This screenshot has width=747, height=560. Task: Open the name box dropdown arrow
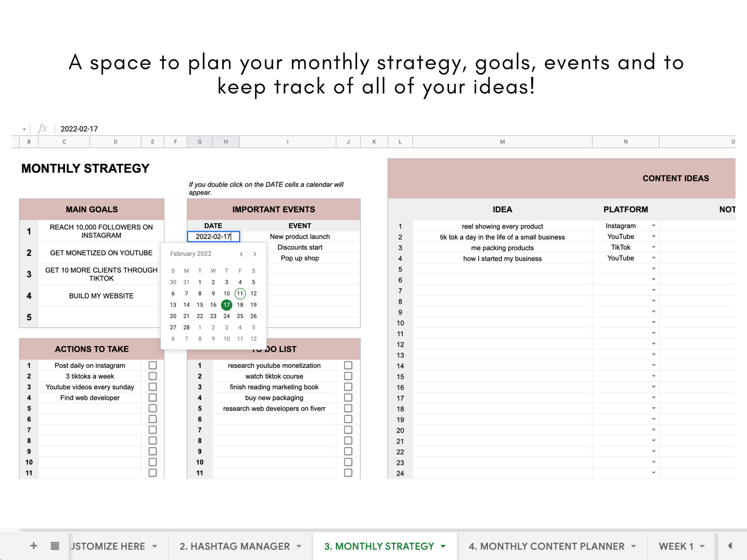pos(23,128)
